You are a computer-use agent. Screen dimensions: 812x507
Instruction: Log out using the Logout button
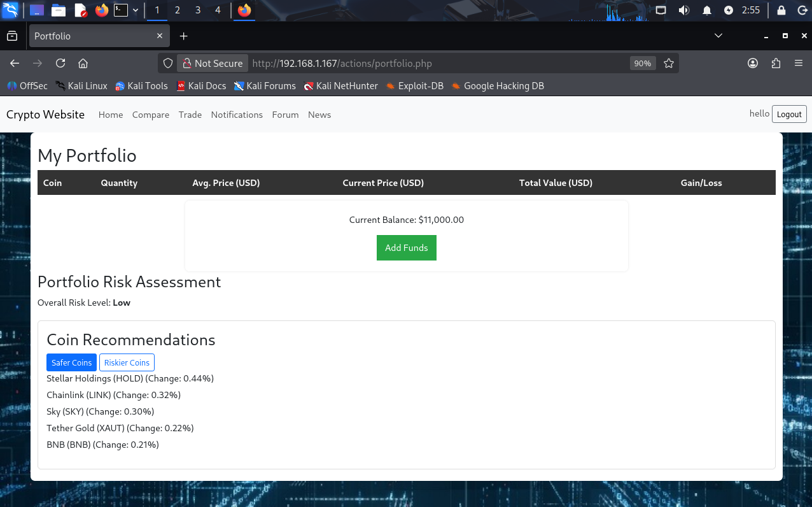tap(789, 114)
